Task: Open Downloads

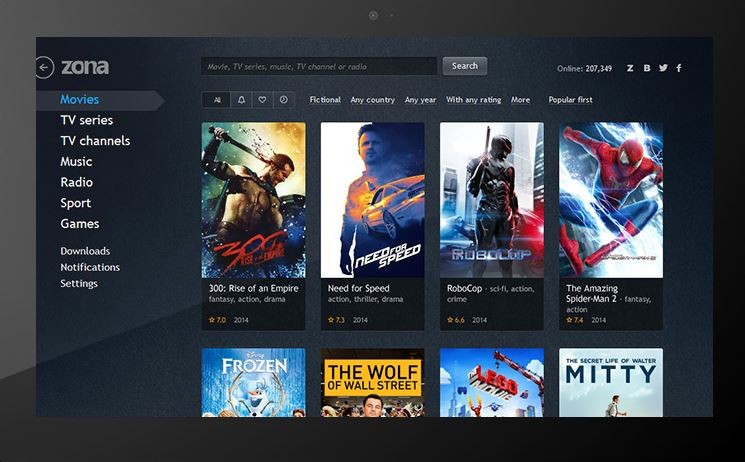Action: (85, 251)
